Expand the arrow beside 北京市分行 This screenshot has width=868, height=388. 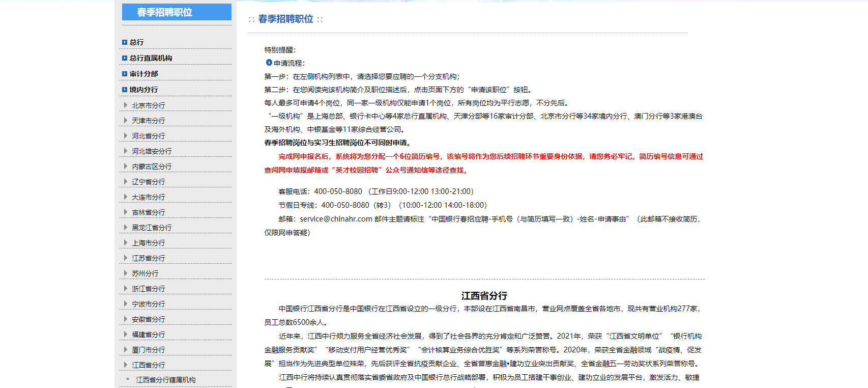126,105
